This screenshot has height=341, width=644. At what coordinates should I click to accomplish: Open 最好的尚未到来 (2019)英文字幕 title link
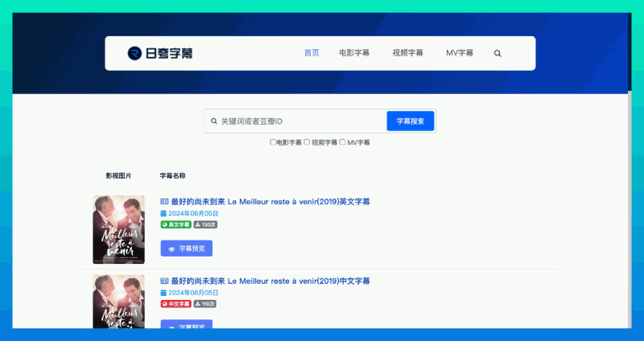(x=270, y=202)
